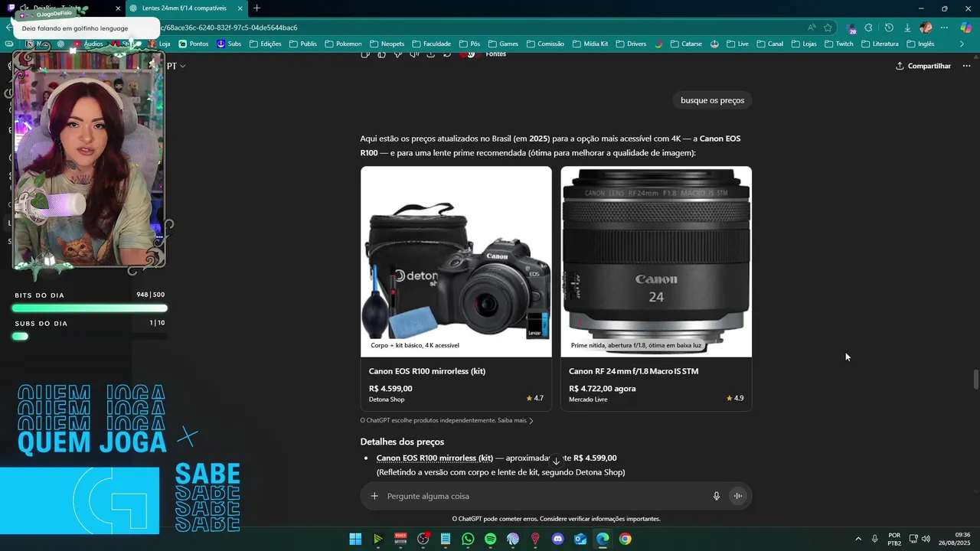
Task: Click the Pontos bookmark
Action: pyautogui.click(x=193, y=44)
